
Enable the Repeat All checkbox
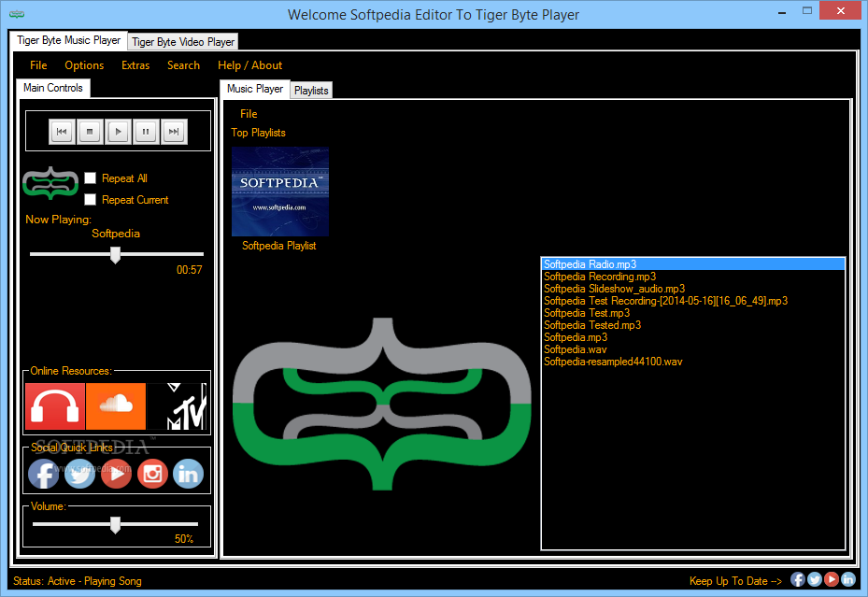[x=91, y=178]
